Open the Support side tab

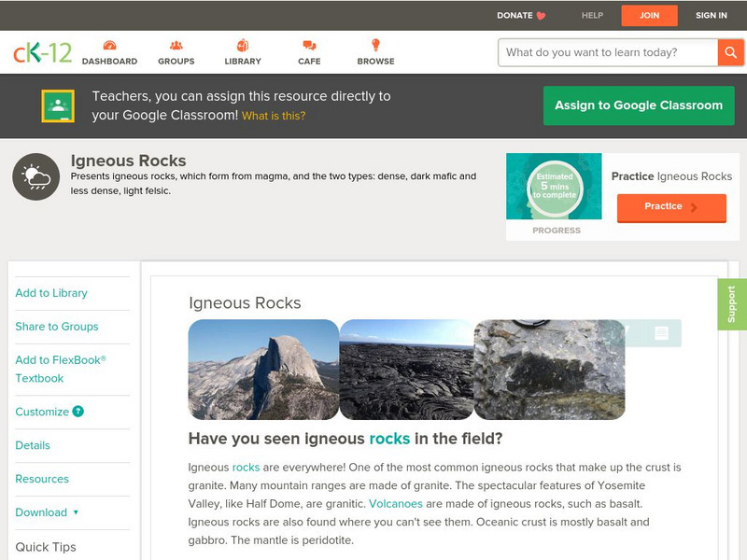(731, 304)
